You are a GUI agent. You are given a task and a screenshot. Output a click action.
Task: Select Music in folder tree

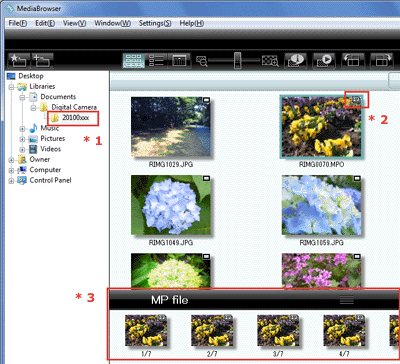coord(50,128)
